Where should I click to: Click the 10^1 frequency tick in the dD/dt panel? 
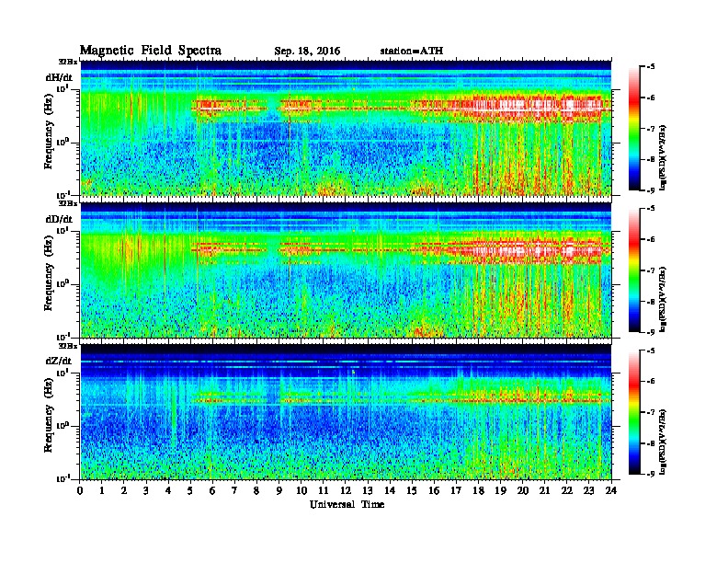point(63,230)
